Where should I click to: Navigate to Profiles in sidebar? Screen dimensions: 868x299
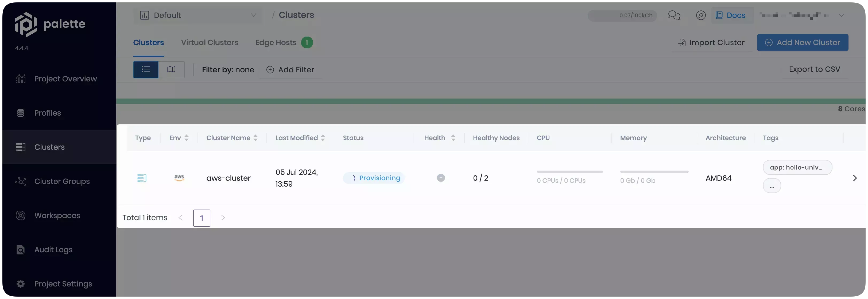(x=47, y=113)
